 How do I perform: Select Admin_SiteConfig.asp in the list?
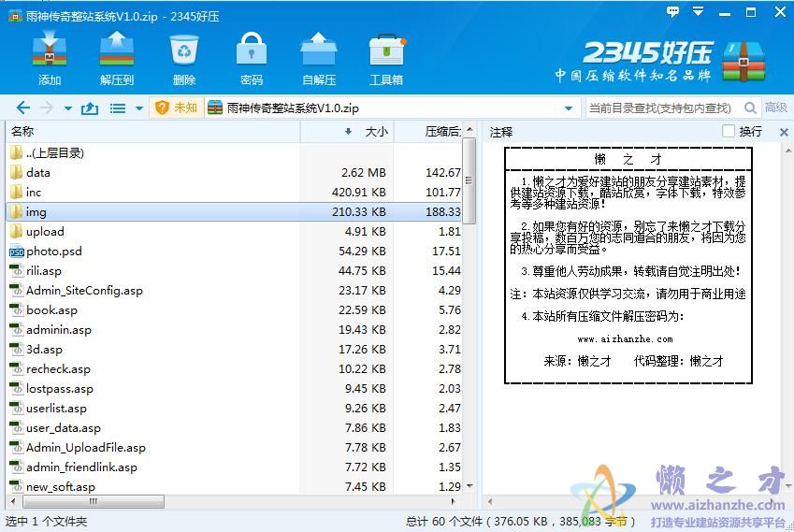(234, 291)
